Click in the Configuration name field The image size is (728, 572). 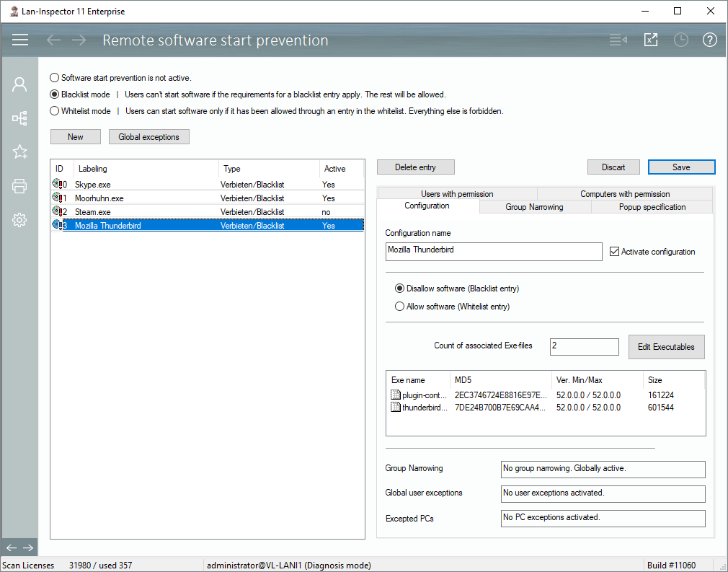point(494,251)
